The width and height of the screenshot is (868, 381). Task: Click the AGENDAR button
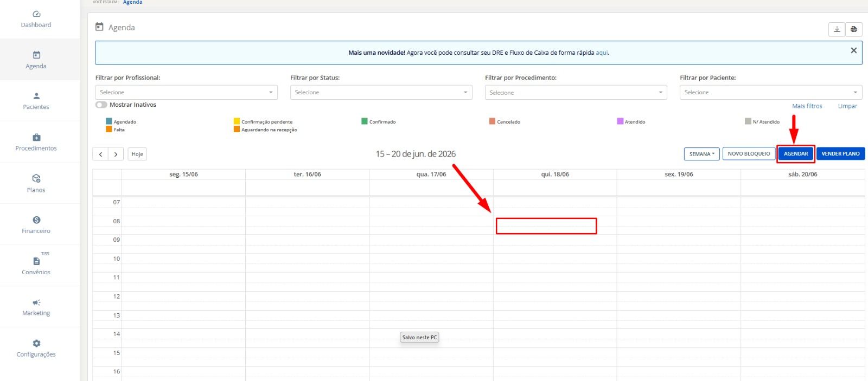coord(796,154)
